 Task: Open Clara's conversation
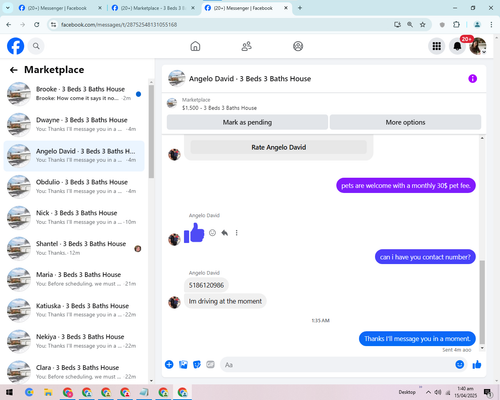pyautogui.click(x=74, y=372)
